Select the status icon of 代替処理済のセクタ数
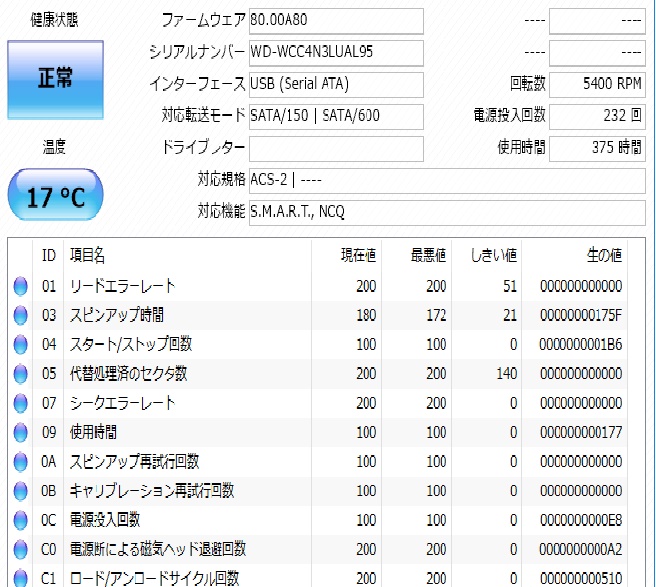 [x=21, y=374]
